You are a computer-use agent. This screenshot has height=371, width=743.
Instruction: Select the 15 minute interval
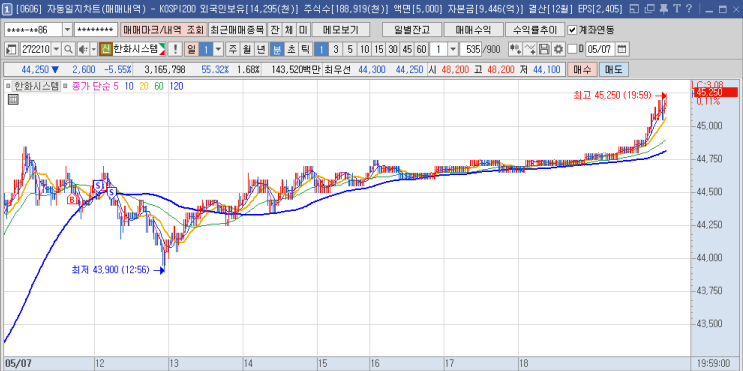(378, 49)
